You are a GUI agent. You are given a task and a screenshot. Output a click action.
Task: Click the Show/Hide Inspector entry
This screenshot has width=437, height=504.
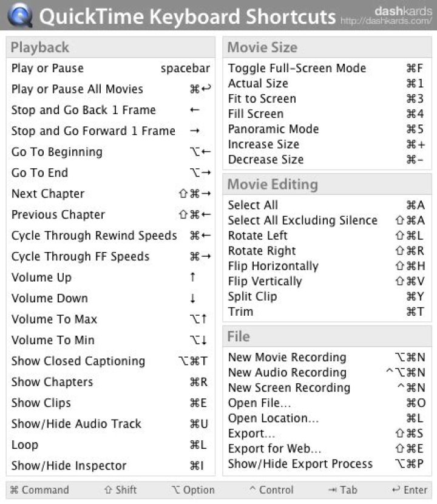click(x=69, y=466)
